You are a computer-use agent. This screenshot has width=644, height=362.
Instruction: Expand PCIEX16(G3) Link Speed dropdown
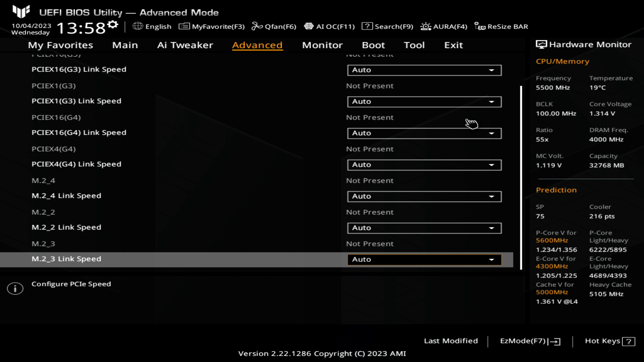tap(492, 69)
